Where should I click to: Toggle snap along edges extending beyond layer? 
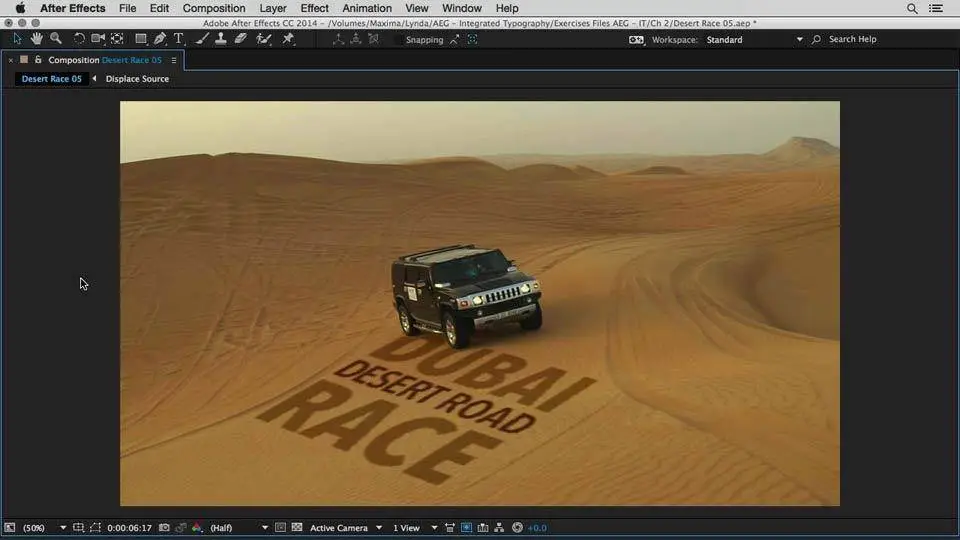click(454, 39)
